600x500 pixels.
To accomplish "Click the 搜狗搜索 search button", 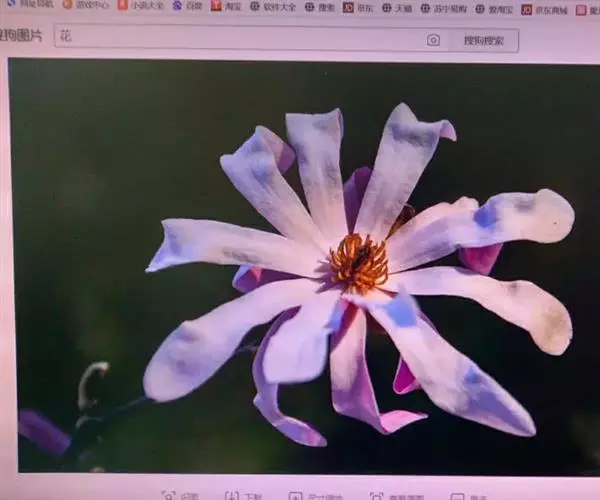I will pyautogui.click(x=483, y=41).
